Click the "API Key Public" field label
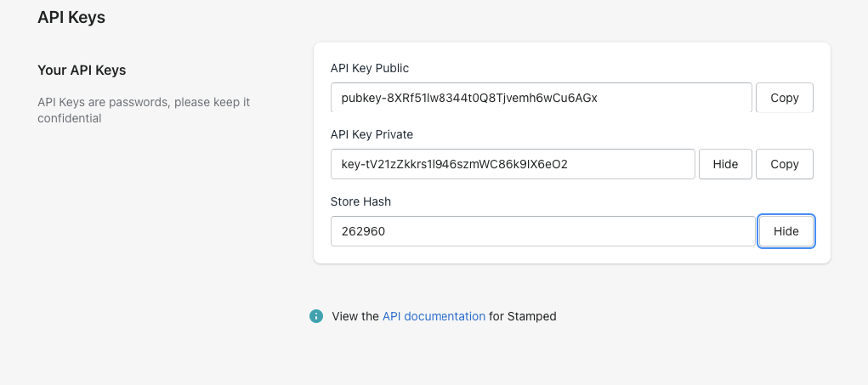The height and width of the screenshot is (385, 868). pos(370,68)
